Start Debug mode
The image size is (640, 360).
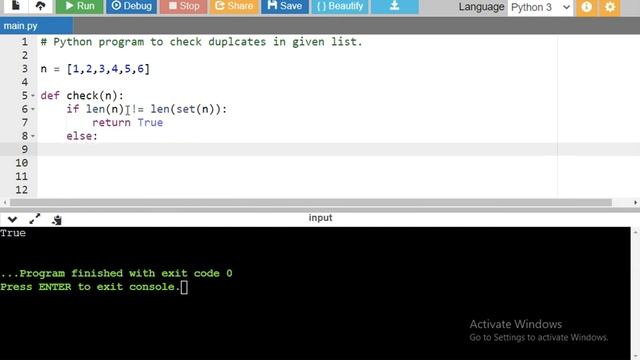pyautogui.click(x=131, y=6)
